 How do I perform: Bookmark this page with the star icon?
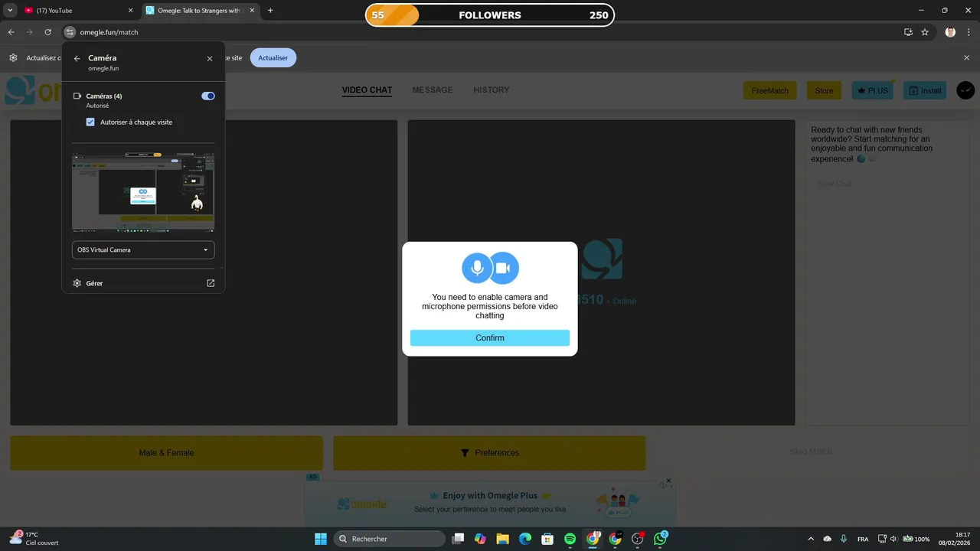pos(925,32)
